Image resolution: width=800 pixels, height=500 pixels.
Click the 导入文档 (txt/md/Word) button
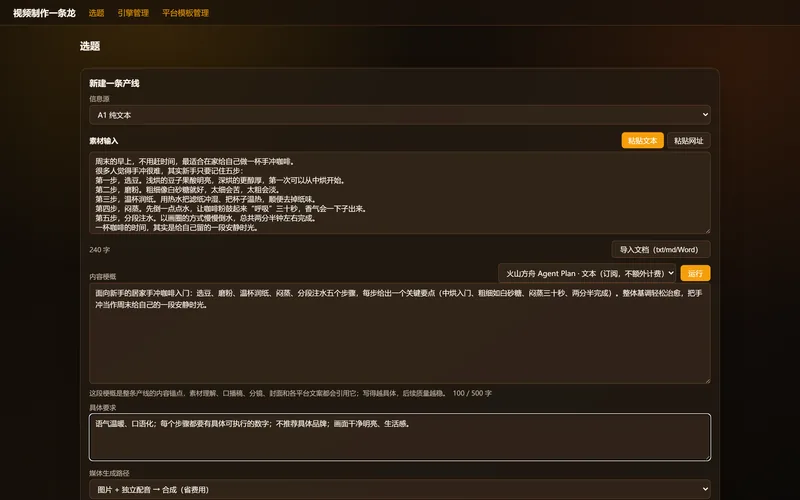(661, 249)
